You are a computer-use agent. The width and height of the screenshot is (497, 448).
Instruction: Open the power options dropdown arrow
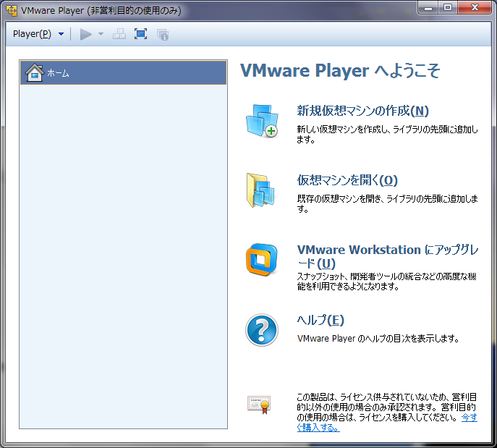tap(101, 34)
